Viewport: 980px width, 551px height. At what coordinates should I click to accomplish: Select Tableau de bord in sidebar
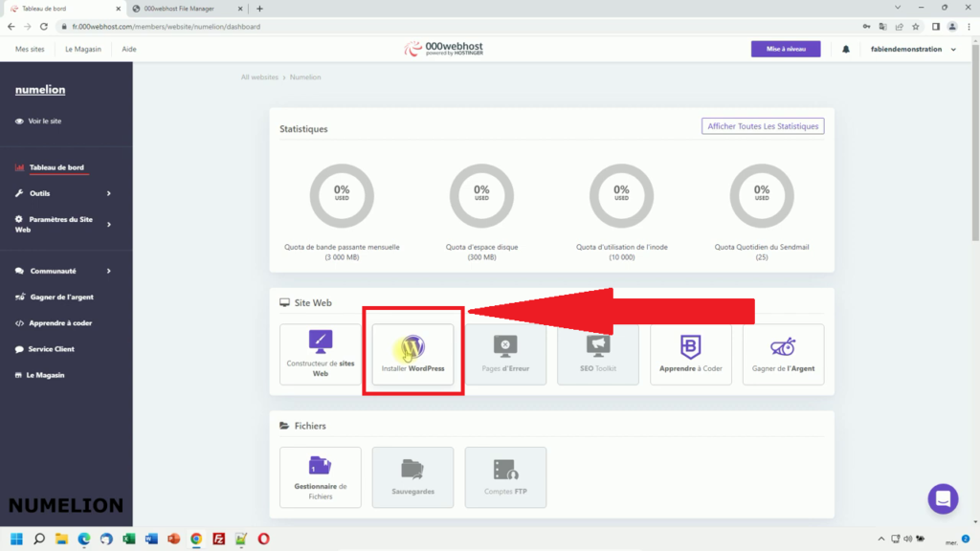click(x=50, y=167)
